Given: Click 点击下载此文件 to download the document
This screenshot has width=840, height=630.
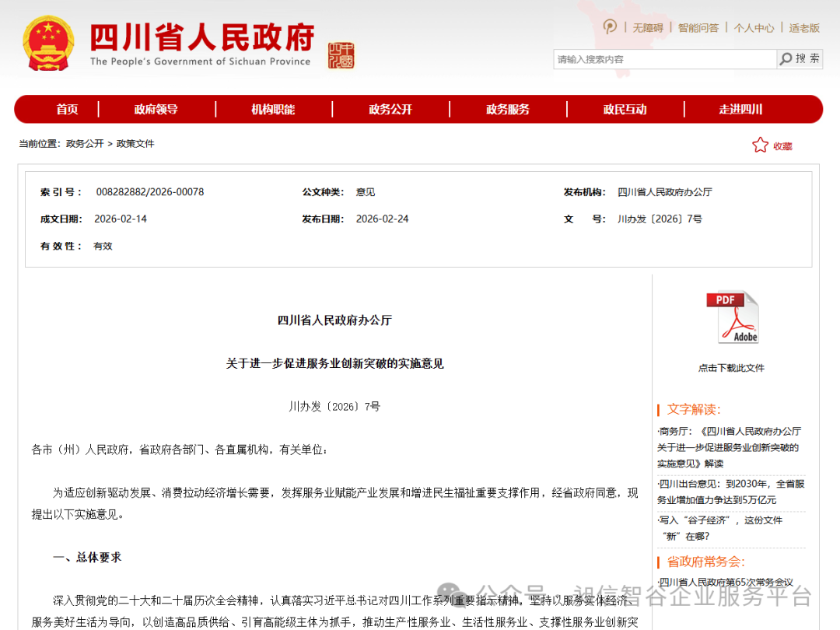Looking at the screenshot, I should pyautogui.click(x=731, y=367).
